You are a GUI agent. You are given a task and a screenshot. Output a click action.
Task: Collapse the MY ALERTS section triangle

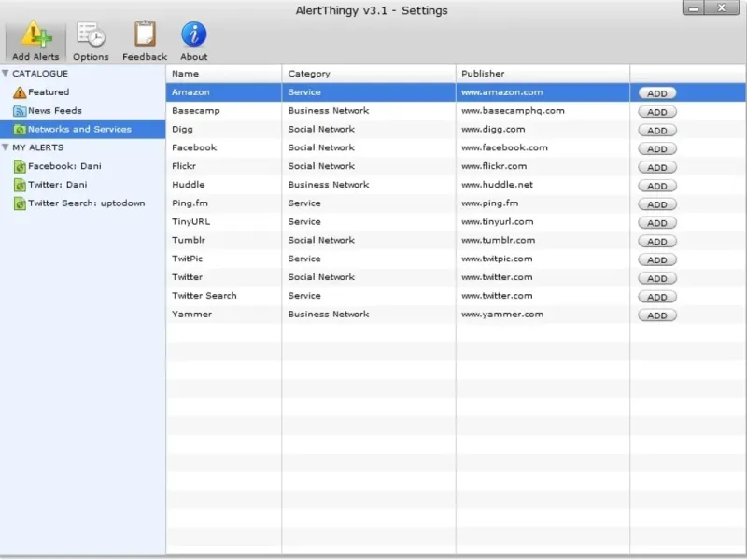coord(6,147)
